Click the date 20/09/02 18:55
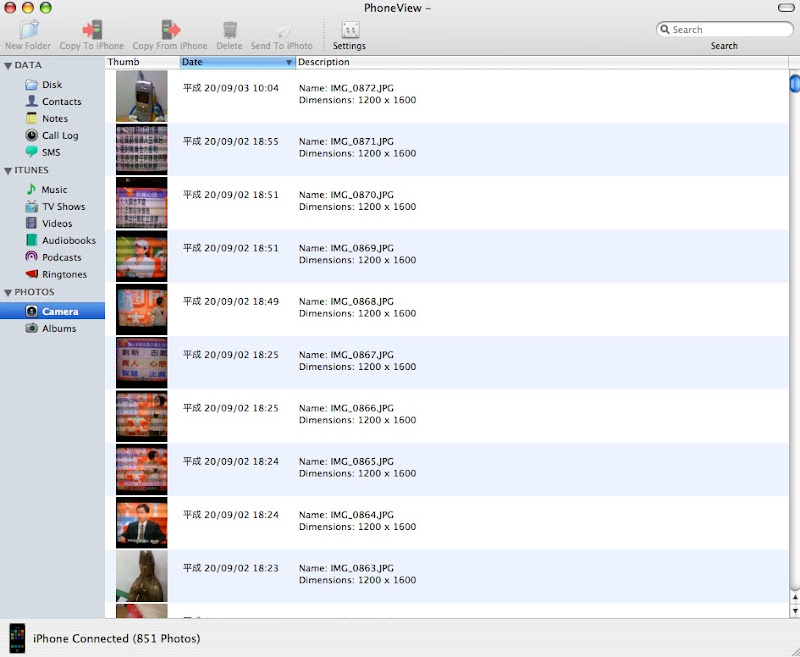Image resolution: width=800 pixels, height=657 pixels. coord(231,141)
